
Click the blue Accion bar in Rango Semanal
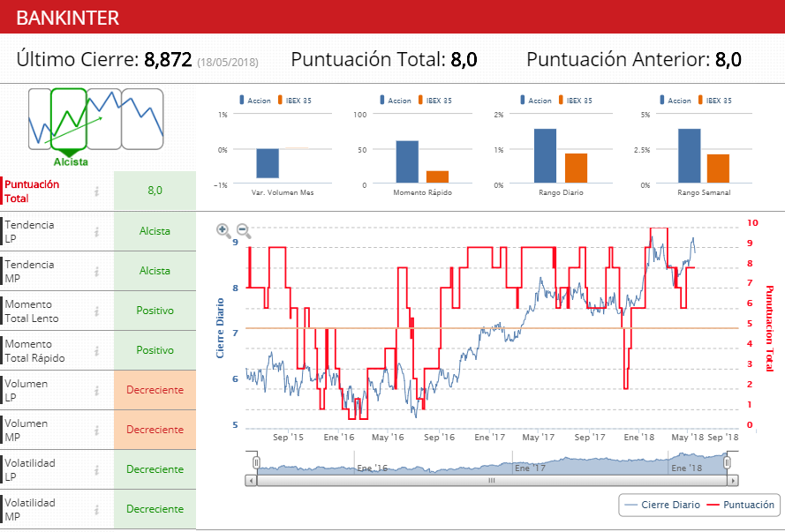(690, 156)
